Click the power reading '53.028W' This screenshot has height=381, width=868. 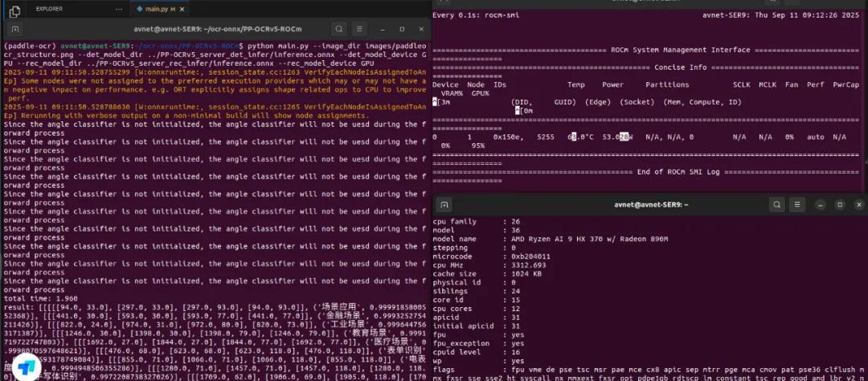click(618, 137)
